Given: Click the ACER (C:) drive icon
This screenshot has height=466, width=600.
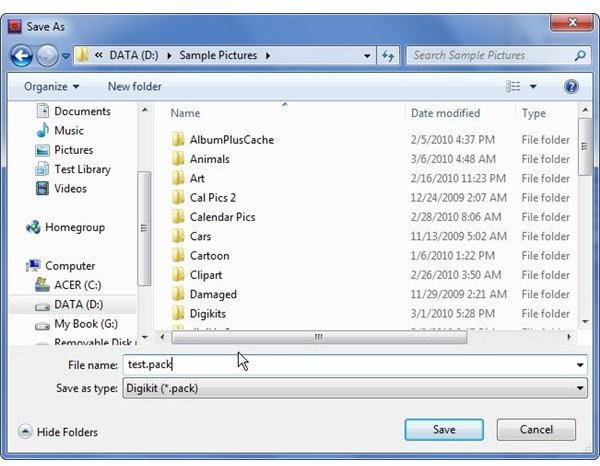Looking at the screenshot, I should tap(42, 285).
